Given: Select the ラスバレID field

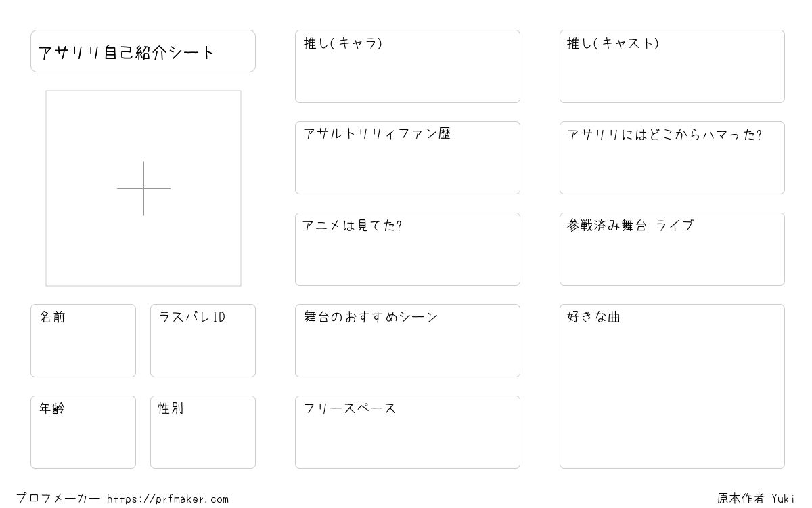Looking at the screenshot, I should click(203, 341).
